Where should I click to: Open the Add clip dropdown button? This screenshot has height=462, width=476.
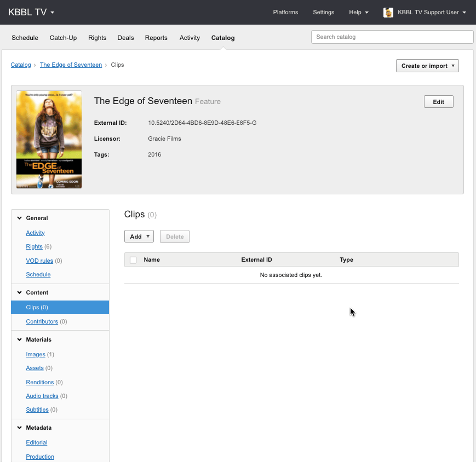pyautogui.click(x=139, y=236)
